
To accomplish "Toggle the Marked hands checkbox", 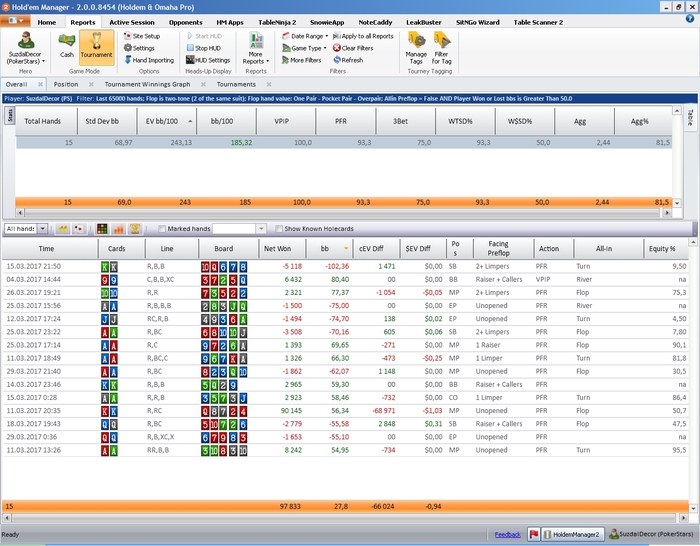I will pyautogui.click(x=162, y=229).
